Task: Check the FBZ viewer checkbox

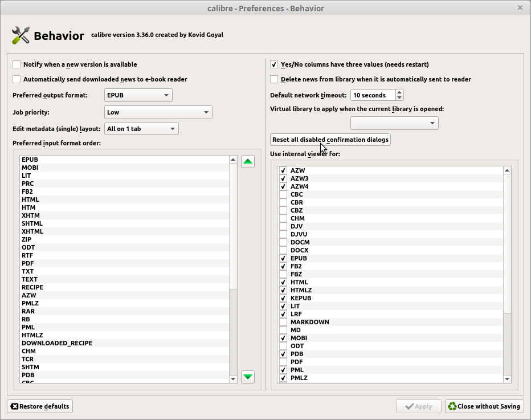Action: point(283,274)
